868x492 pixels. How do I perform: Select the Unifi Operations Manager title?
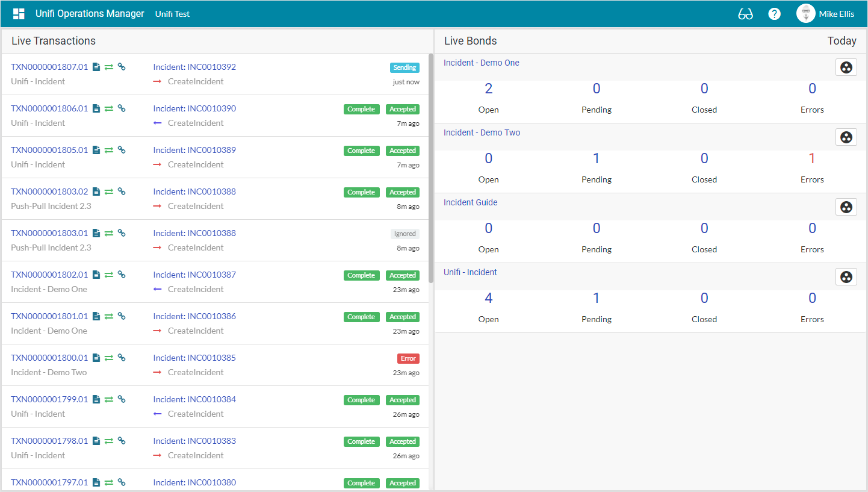[90, 14]
